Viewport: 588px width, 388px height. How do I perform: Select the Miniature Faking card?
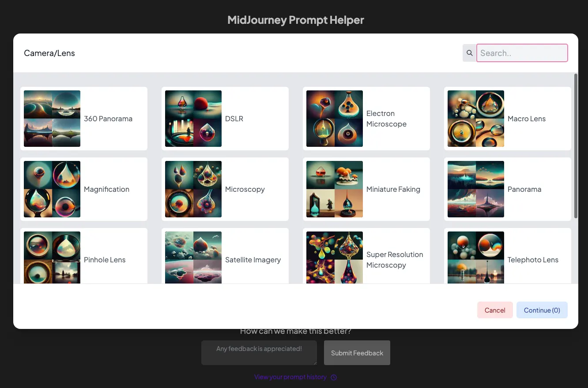pos(366,189)
